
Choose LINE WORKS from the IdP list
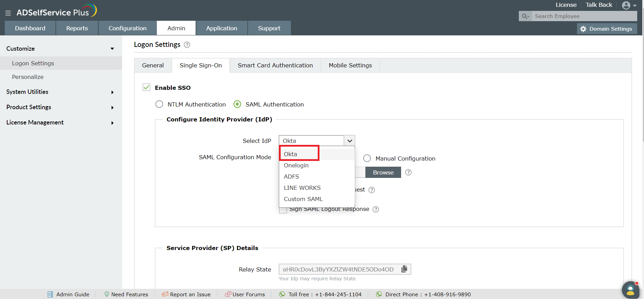coord(317,188)
